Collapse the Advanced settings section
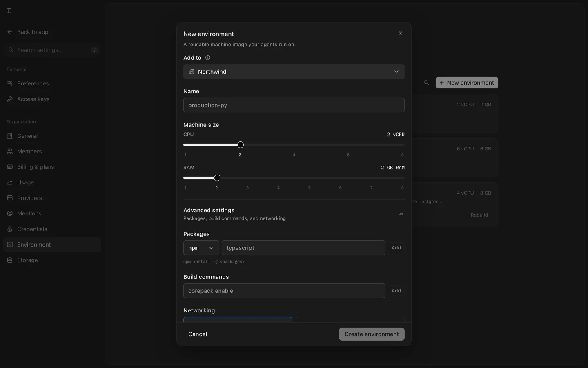The height and width of the screenshot is (368, 588). click(x=401, y=214)
